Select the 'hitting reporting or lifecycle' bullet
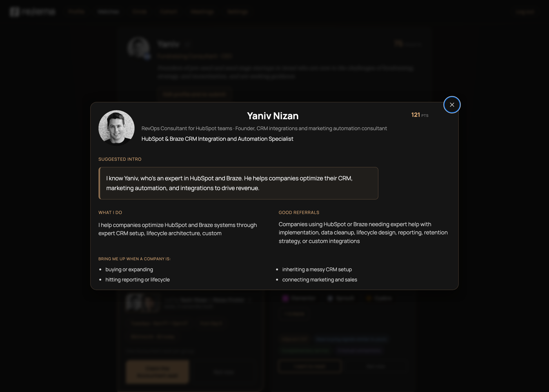549x392 pixels. point(138,279)
